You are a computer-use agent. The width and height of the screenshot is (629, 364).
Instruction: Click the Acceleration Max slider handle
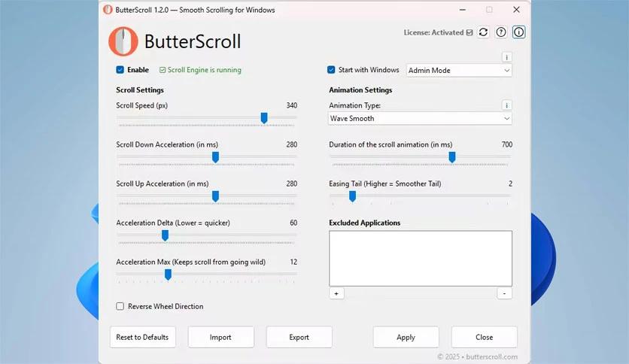click(168, 275)
